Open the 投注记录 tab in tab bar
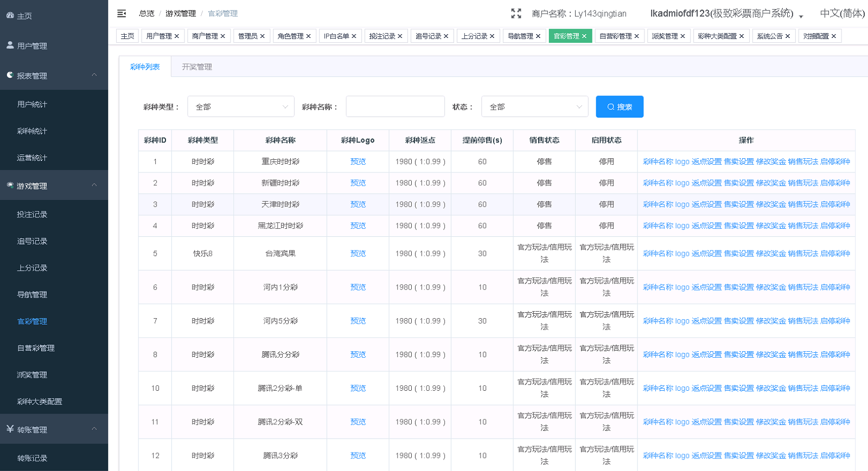The height and width of the screenshot is (471, 868). [382, 36]
